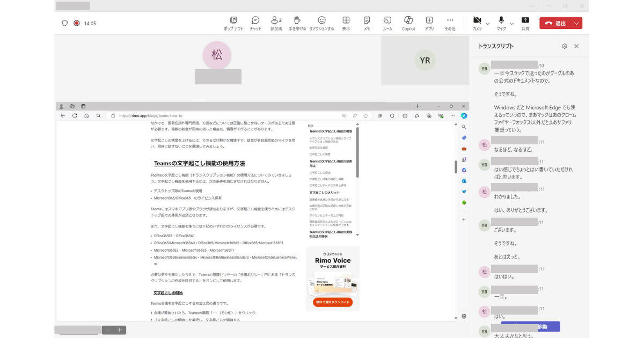The width and height of the screenshot is (644, 338).
Task: Open the meeting notes (メモ)
Action: tap(366, 23)
